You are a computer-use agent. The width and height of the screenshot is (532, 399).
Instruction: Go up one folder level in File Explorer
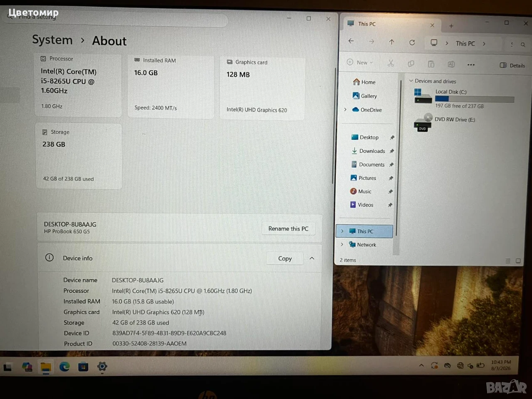click(x=392, y=42)
